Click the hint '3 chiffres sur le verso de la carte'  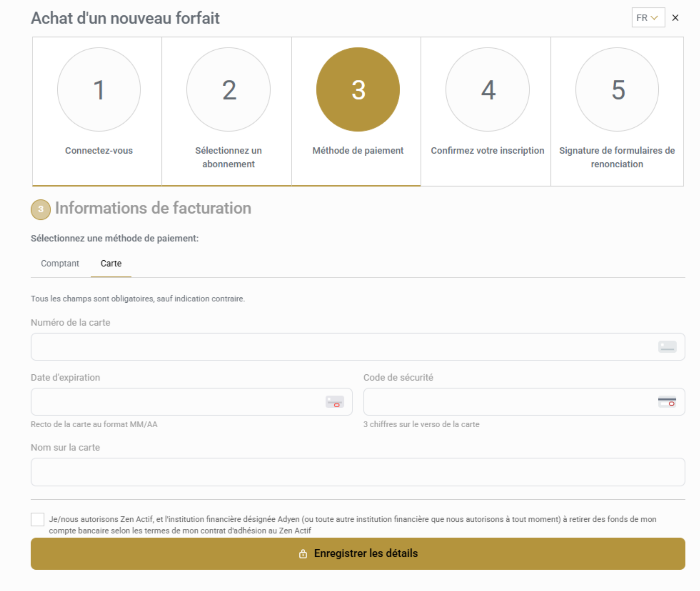coord(421,424)
